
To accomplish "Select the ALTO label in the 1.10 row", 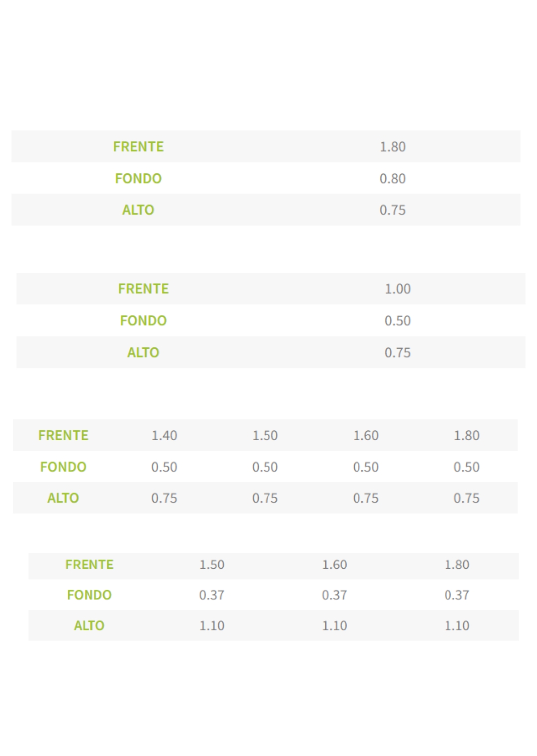I will (x=89, y=625).
